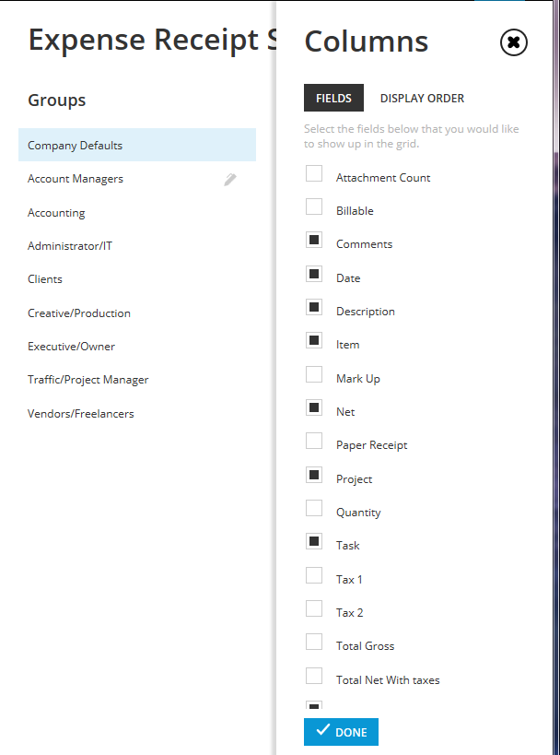
Task: Tick the Quantity checkbox
Action: 314,508
